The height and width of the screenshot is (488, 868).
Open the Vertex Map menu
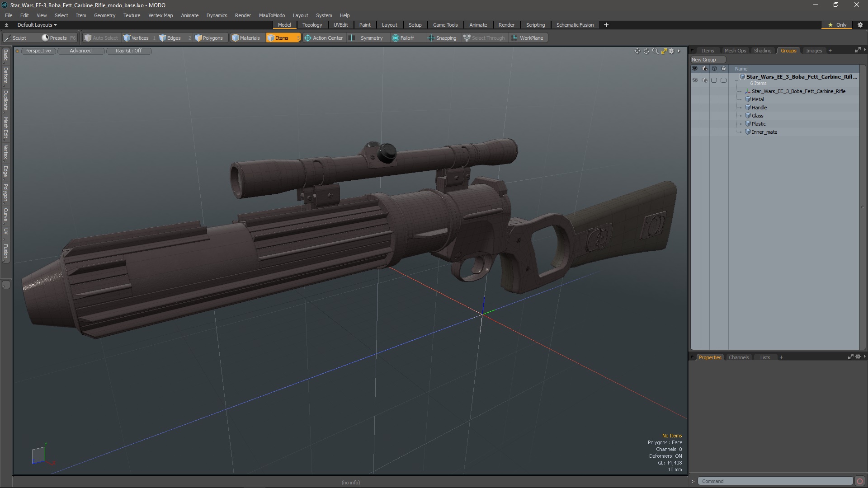(x=160, y=15)
